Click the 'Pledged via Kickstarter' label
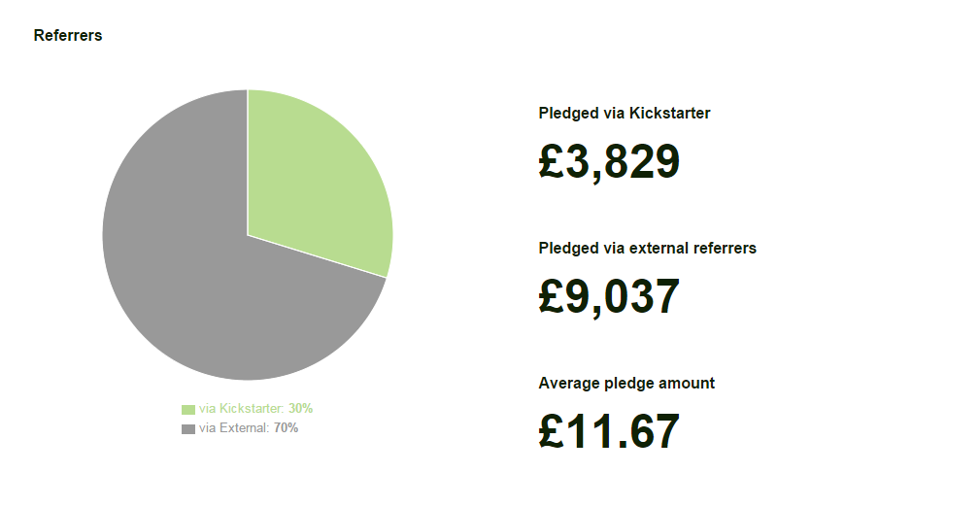Image resolution: width=980 pixels, height=507 pixels. 625,114
